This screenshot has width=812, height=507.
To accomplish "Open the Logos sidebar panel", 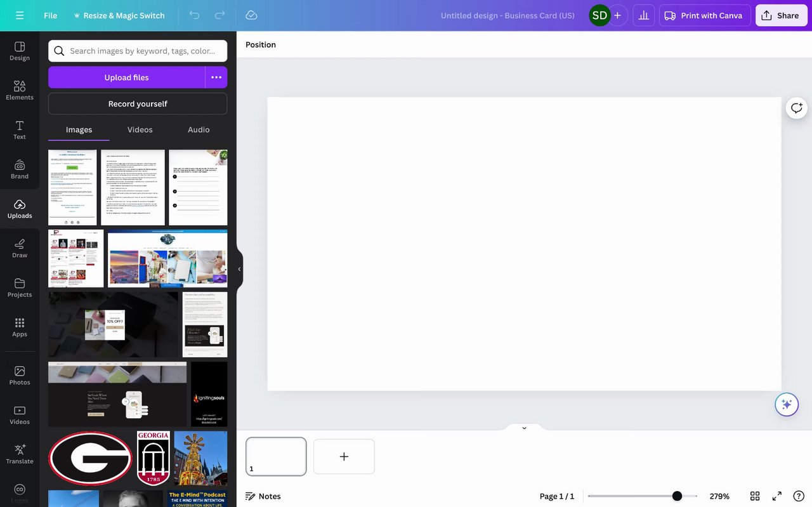I will point(20,494).
